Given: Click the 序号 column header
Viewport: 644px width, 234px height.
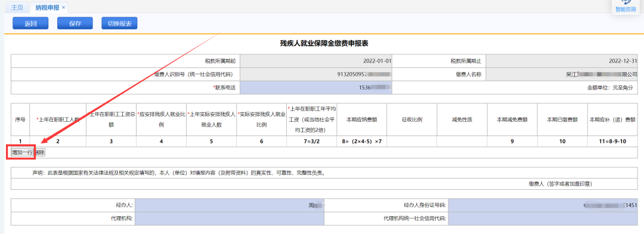Looking at the screenshot, I should pyautogui.click(x=20, y=119).
